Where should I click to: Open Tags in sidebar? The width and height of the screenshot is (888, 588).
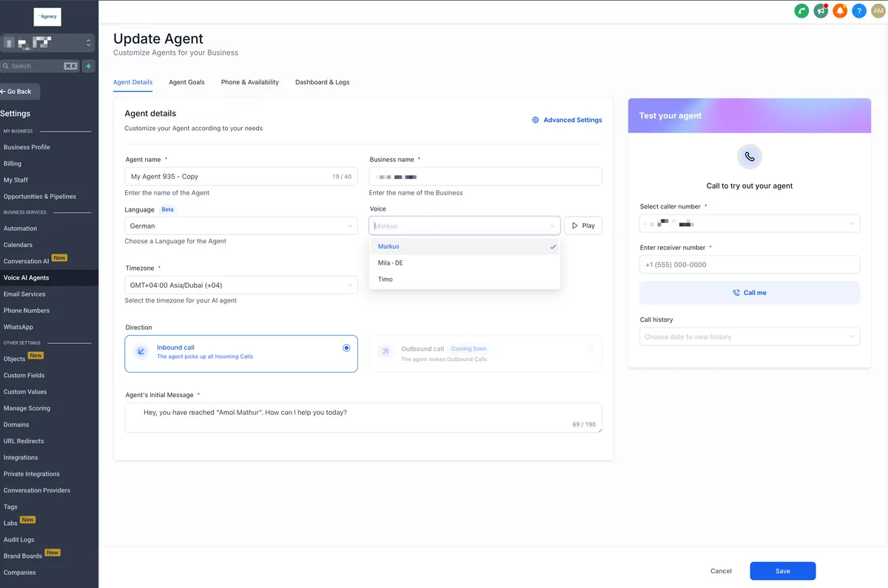(10, 507)
